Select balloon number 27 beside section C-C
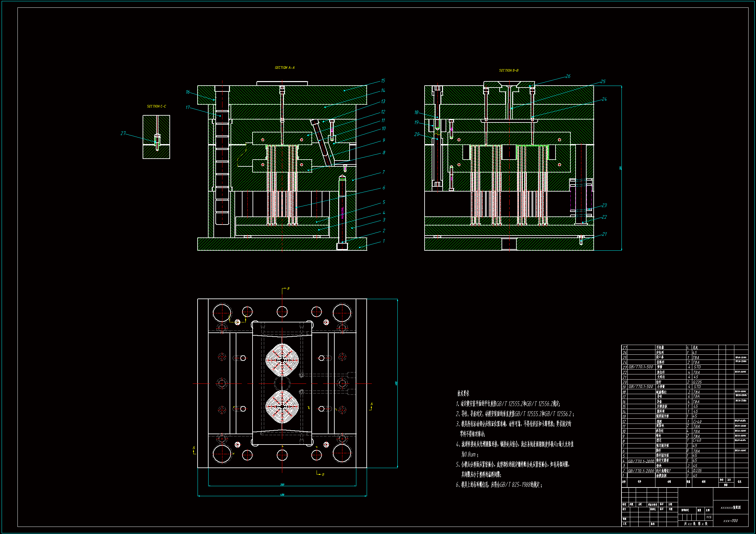 tap(123, 133)
